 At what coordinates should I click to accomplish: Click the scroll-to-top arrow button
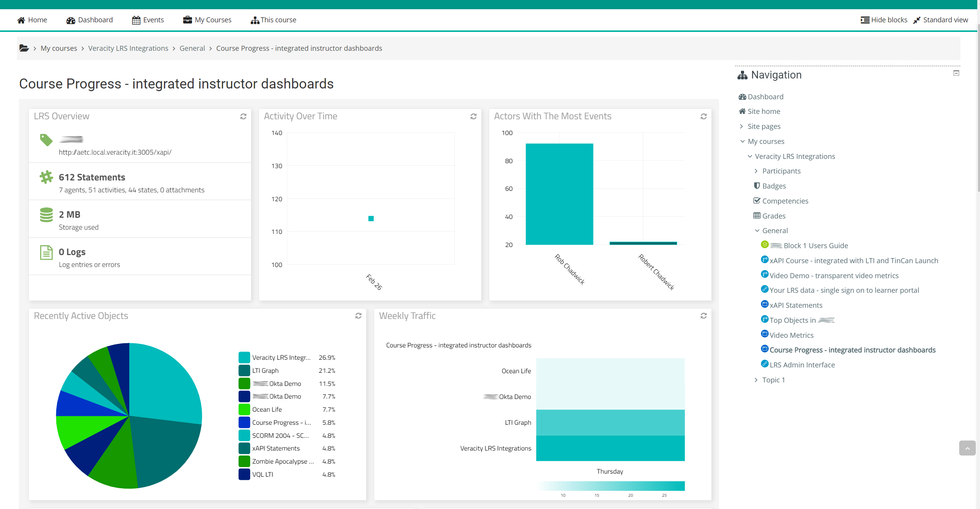click(967, 448)
